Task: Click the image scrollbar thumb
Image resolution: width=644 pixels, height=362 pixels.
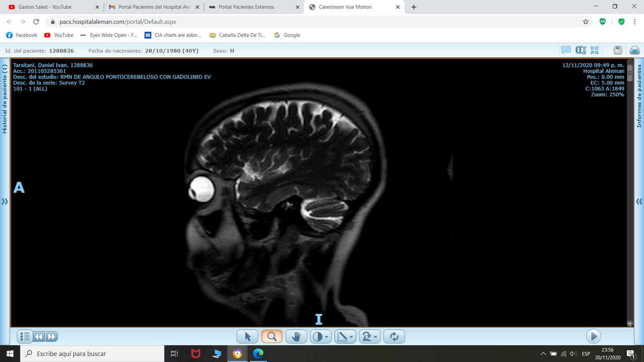Action: click(629, 72)
